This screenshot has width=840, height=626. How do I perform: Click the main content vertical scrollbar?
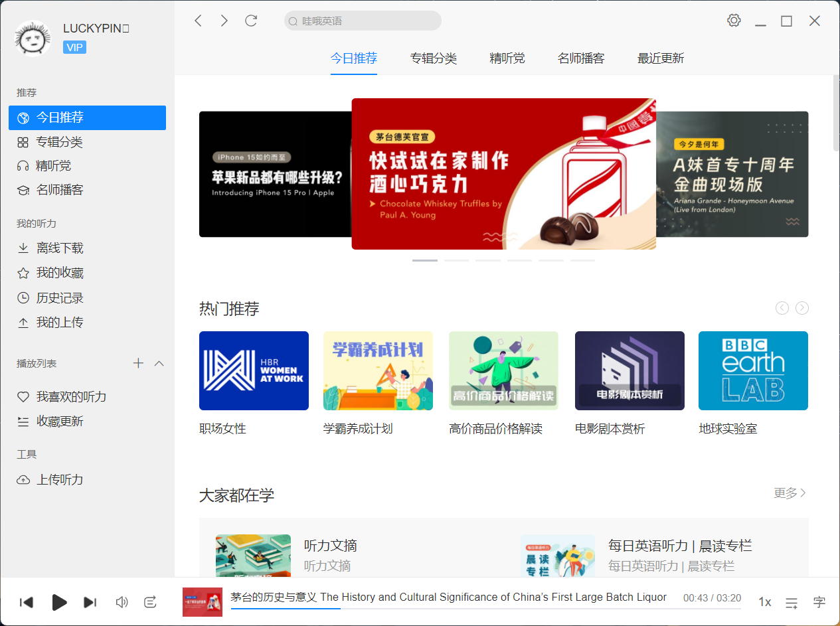tap(835, 114)
